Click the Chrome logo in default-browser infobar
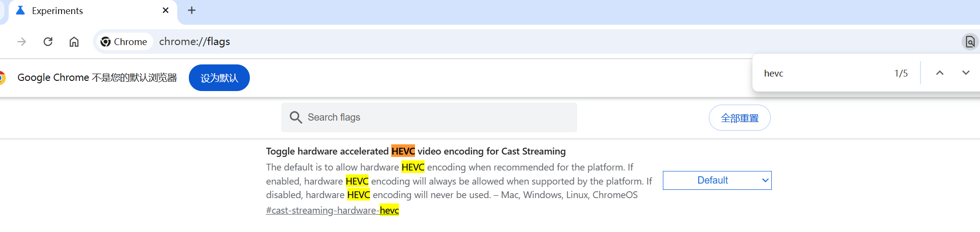This screenshot has width=980, height=232. (x=1, y=77)
